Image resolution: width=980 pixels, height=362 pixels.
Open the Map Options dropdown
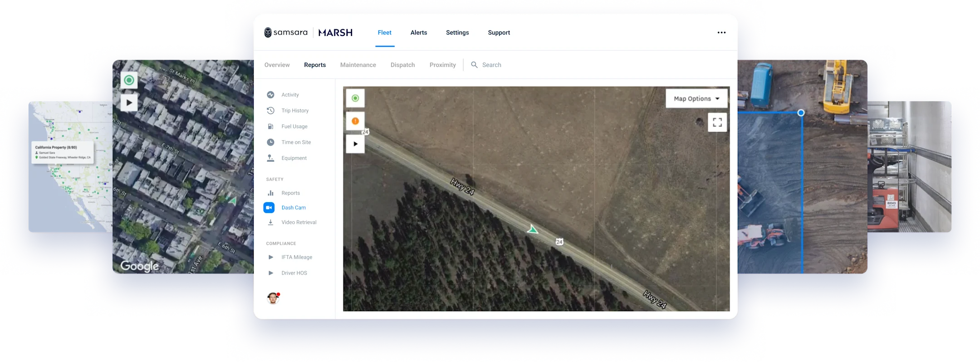[696, 99]
